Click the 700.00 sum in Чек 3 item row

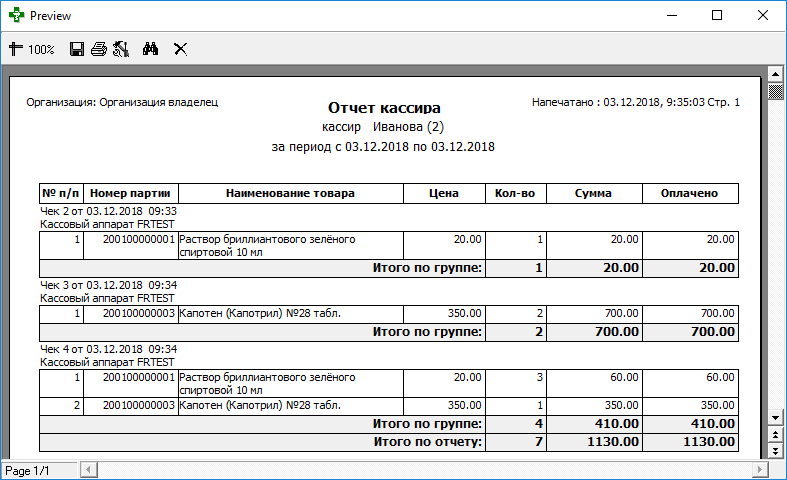point(621,313)
